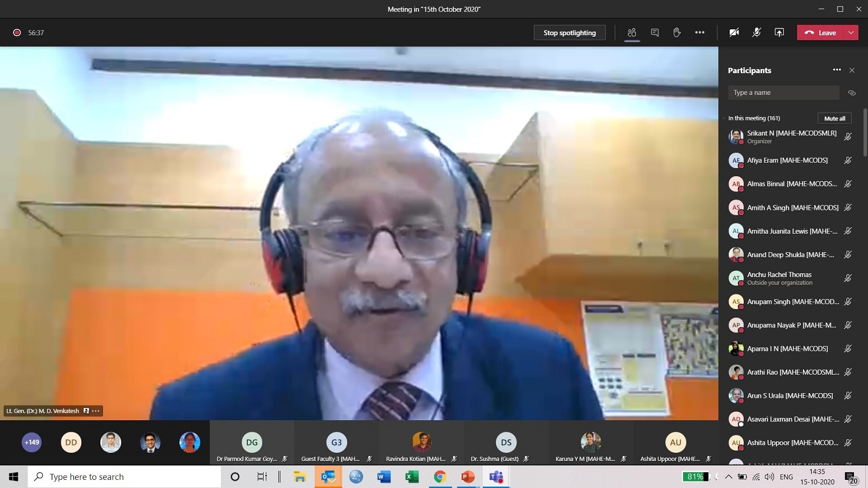
Task: Click the Type a name search field
Action: click(783, 93)
